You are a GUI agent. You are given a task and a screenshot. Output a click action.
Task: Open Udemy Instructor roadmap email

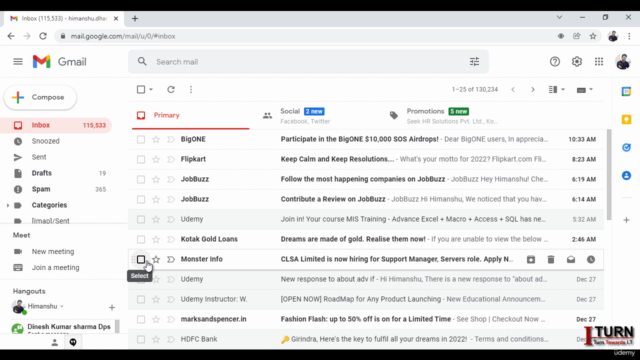[x=367, y=299]
